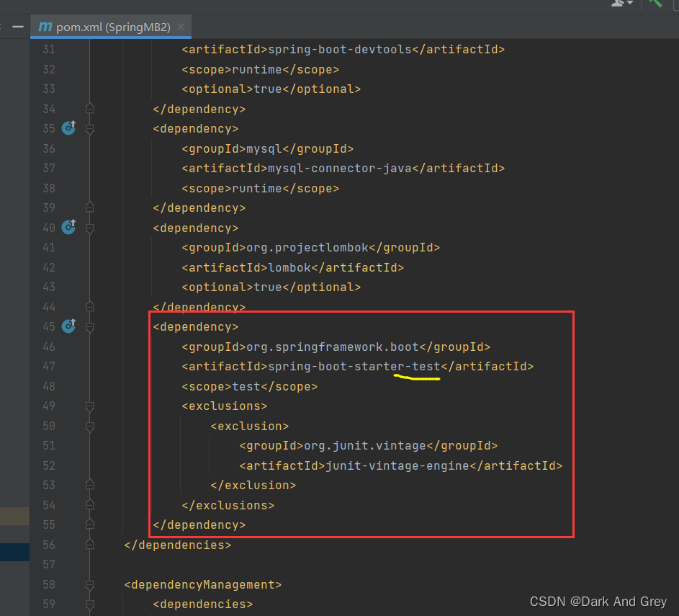Collapse the exclusions block at line 49
Viewport: 679px width, 616px height.
[x=90, y=406]
